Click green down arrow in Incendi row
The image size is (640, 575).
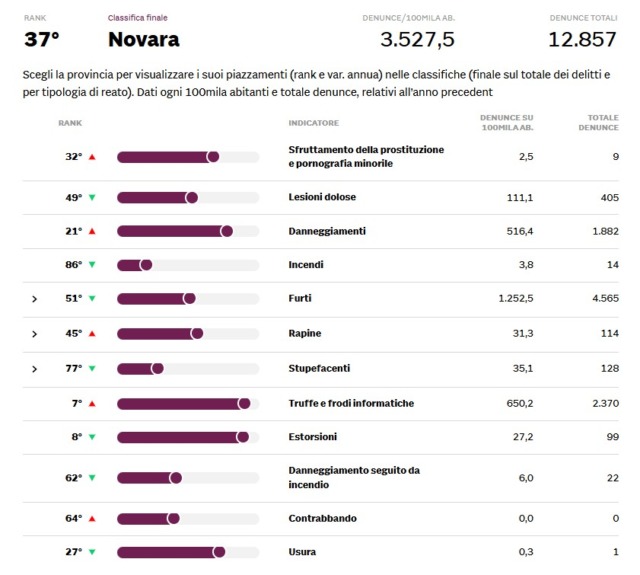92,265
